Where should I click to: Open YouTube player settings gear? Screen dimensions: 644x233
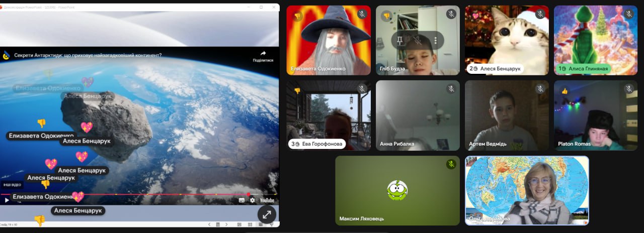(253, 200)
